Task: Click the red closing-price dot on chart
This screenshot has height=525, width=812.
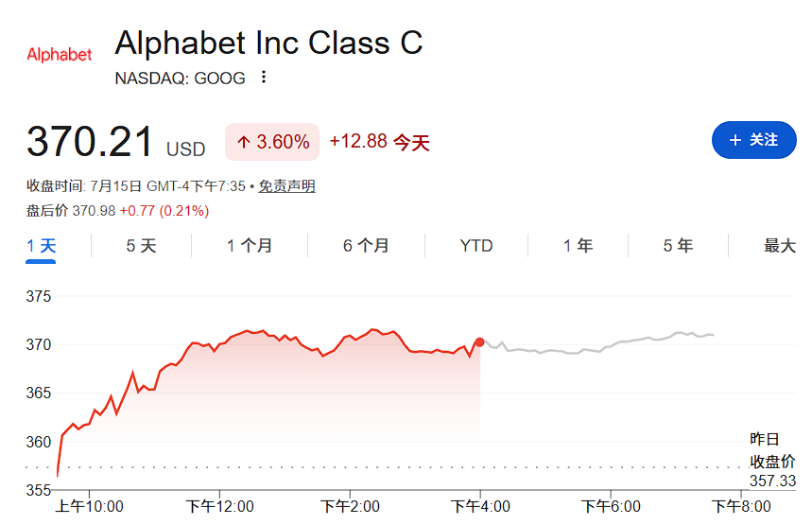Action: point(479,342)
